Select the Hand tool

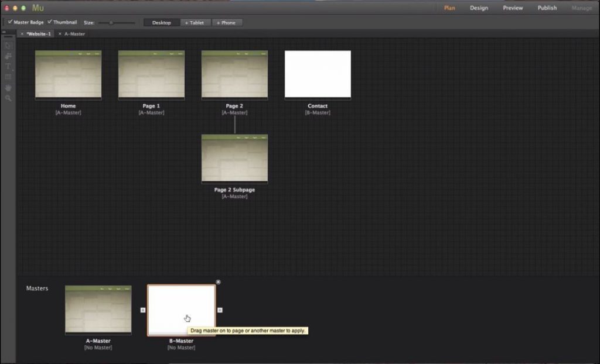[8, 88]
